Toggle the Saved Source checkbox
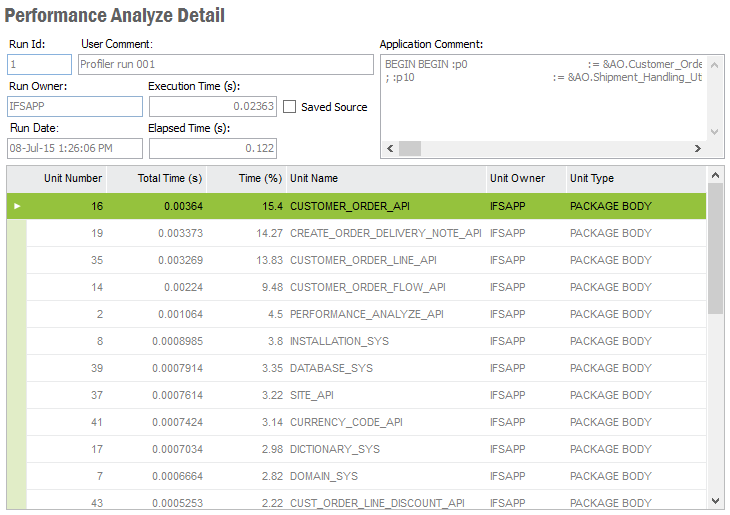The image size is (730, 515). (290, 107)
